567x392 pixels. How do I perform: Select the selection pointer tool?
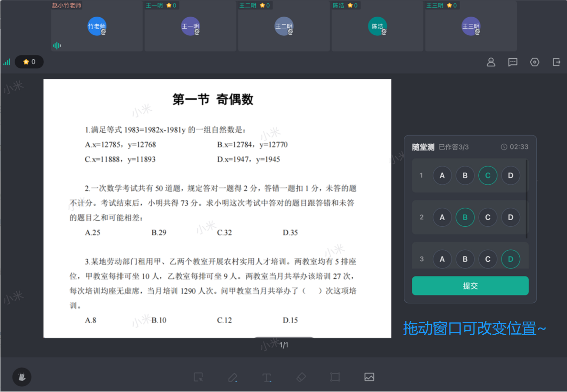[x=198, y=377]
